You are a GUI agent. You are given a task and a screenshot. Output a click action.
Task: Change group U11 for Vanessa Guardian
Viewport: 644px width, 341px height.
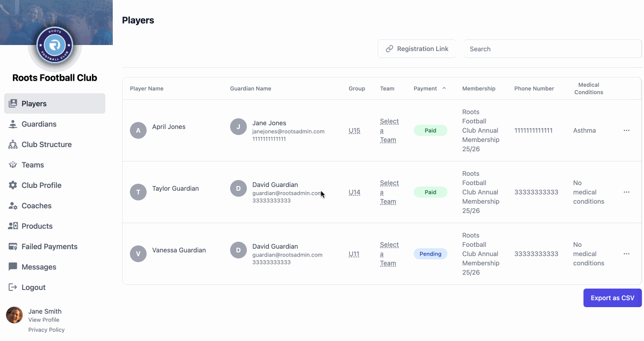354,254
